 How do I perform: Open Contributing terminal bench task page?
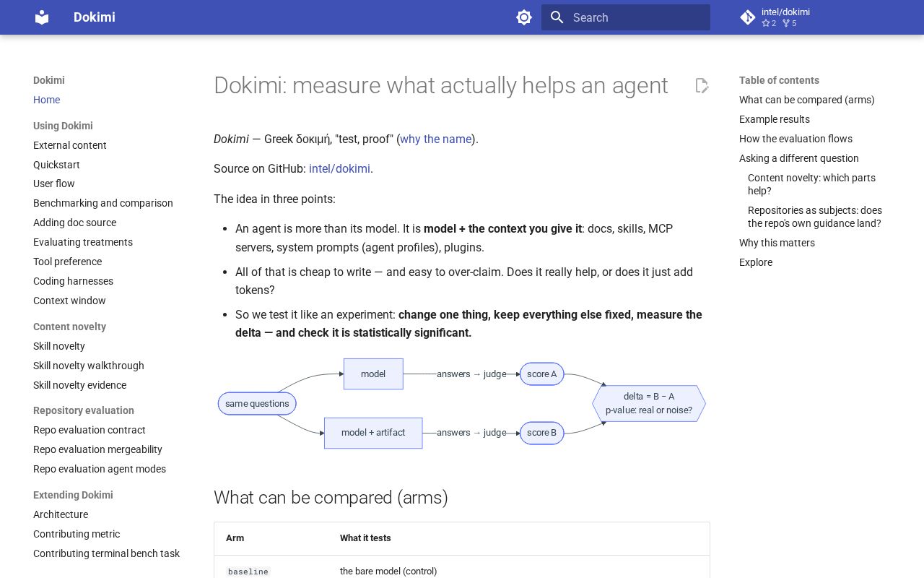pos(106,553)
